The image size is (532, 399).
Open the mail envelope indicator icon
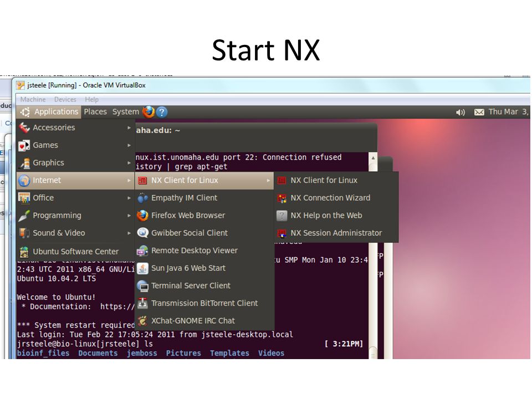pos(479,112)
